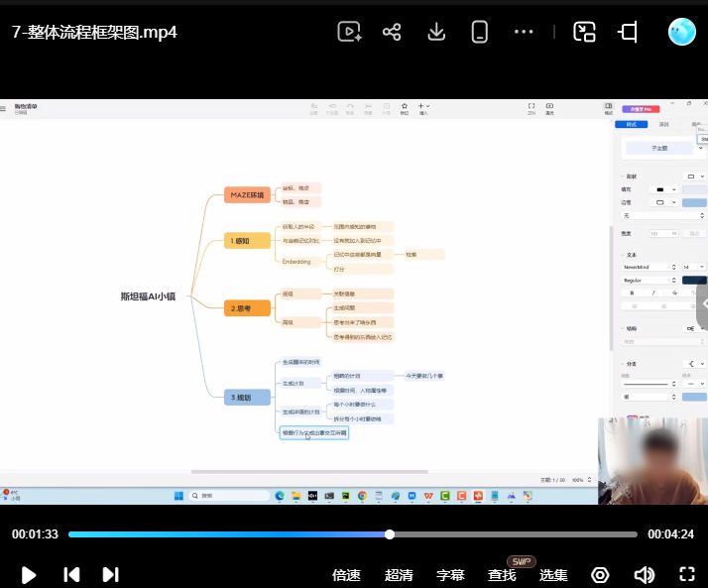This screenshot has width=708, height=588.
Task: Click the AI video play icon in header
Action: pos(349,32)
